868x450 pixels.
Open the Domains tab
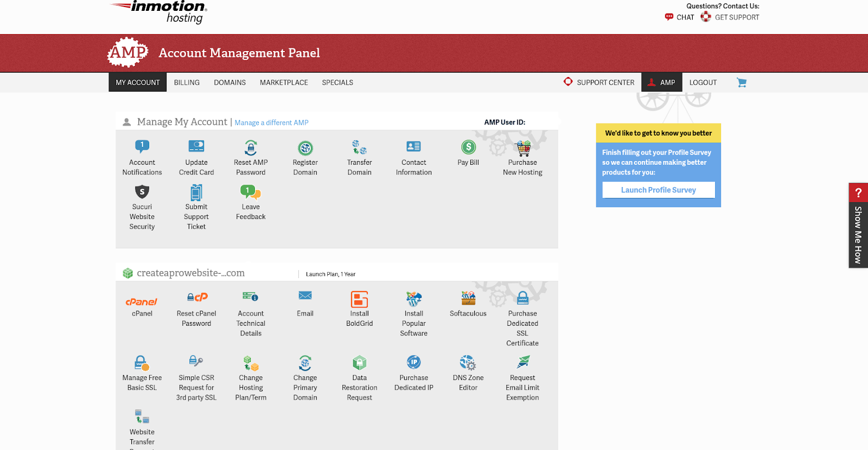(x=229, y=82)
